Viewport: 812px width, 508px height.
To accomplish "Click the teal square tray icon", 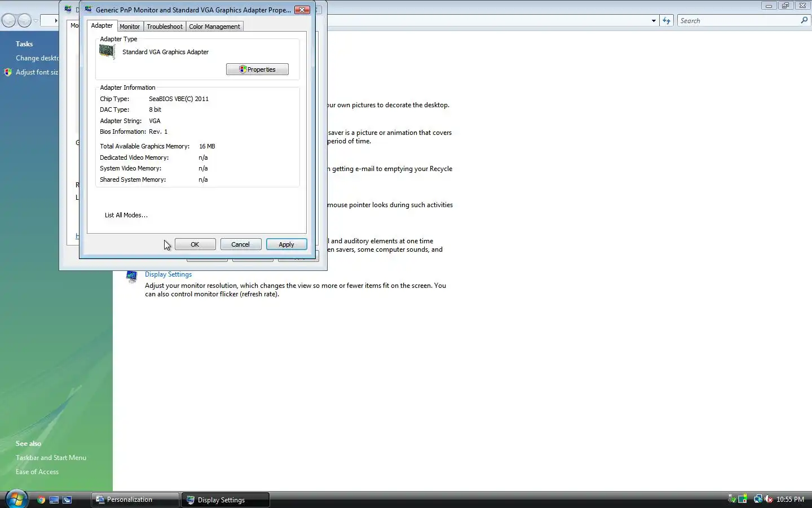I will point(743,499).
